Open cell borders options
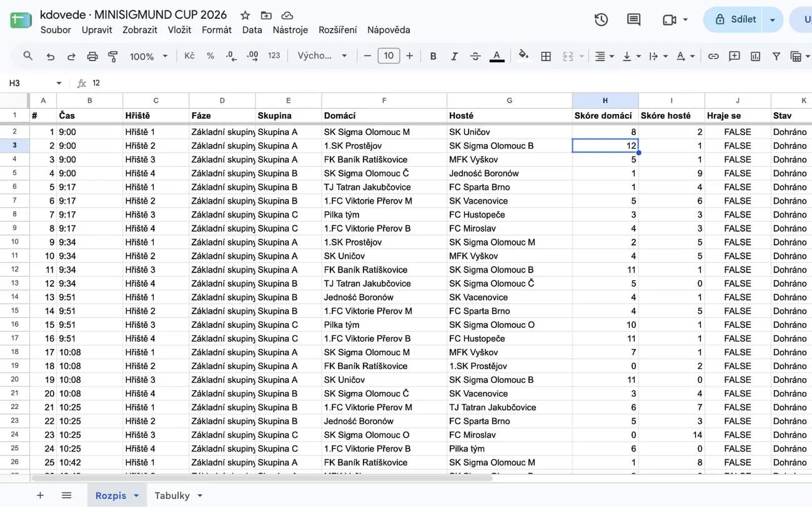This screenshot has height=507, width=812. 546,56
